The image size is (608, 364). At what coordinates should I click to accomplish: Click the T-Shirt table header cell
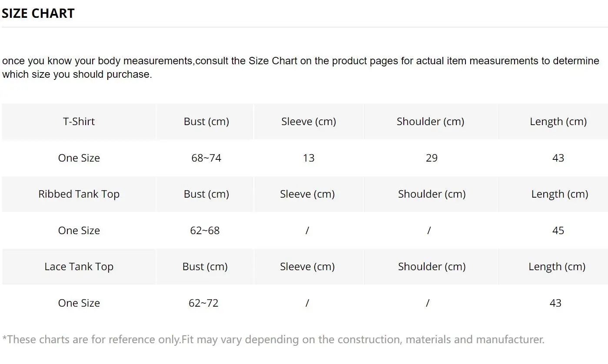79,122
